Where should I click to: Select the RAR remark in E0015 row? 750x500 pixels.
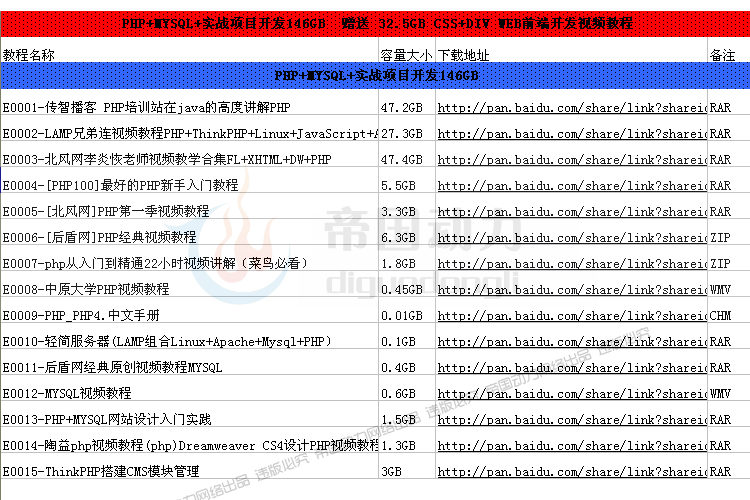pyautogui.click(x=729, y=467)
